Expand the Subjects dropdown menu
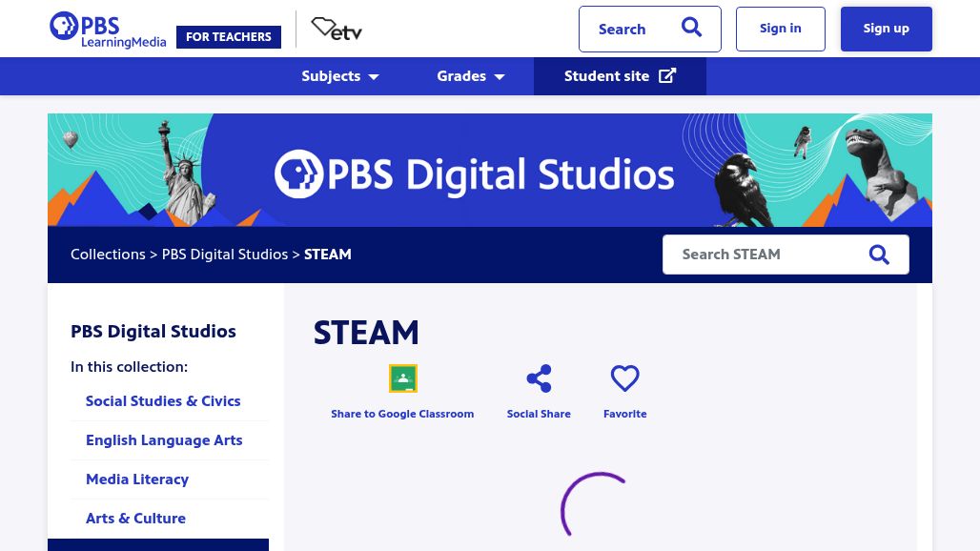The height and width of the screenshot is (551, 980). tap(340, 76)
